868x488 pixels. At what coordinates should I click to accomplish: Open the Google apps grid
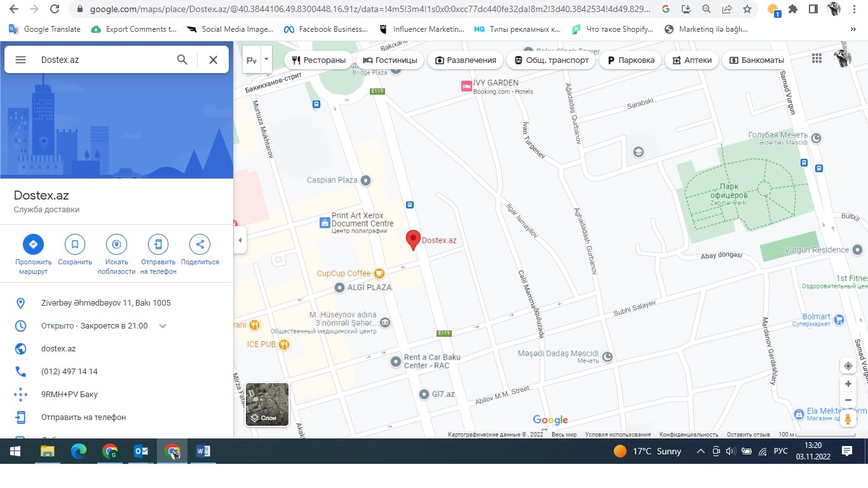pos(817,58)
